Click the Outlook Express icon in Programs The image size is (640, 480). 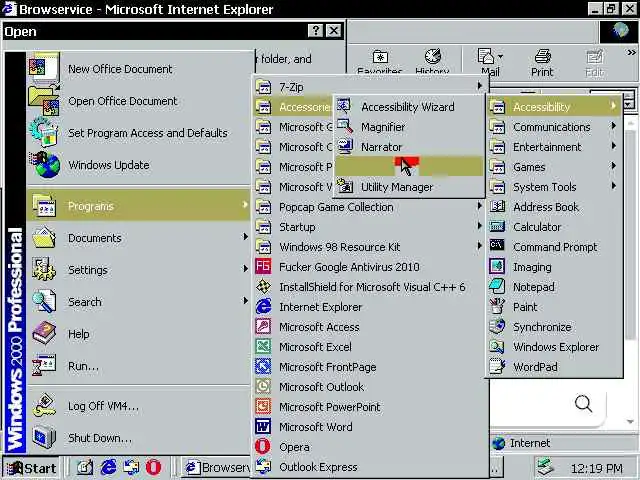pos(263,467)
